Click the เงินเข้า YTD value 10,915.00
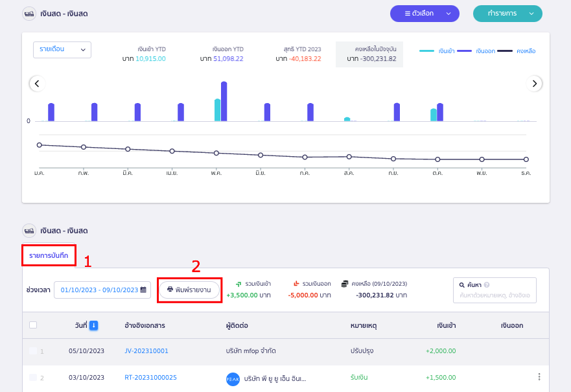This screenshot has height=392, width=571. [150, 58]
